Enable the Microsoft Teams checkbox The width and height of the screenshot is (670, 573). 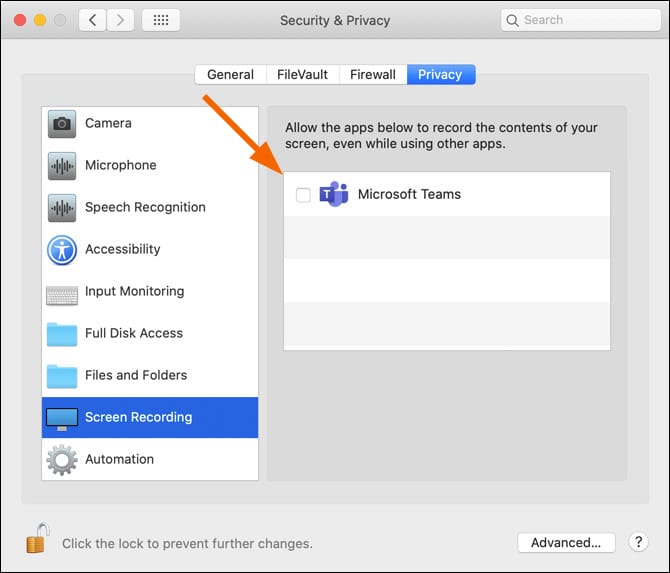pyautogui.click(x=303, y=195)
